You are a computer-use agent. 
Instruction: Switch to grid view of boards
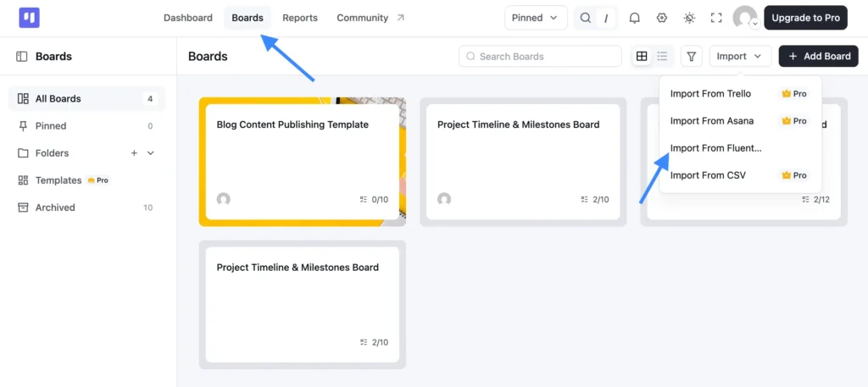click(642, 57)
